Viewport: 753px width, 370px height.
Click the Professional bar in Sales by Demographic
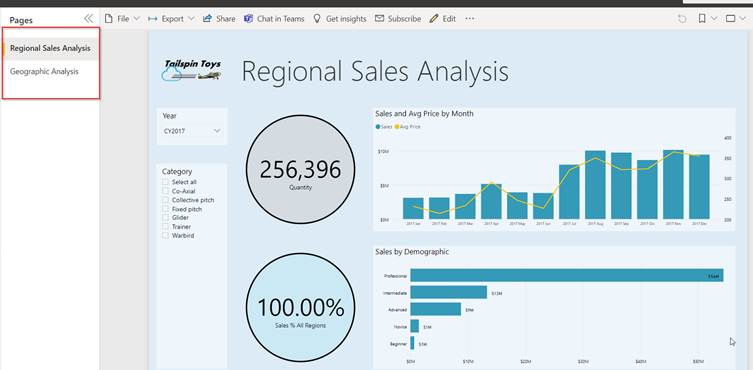(567, 275)
